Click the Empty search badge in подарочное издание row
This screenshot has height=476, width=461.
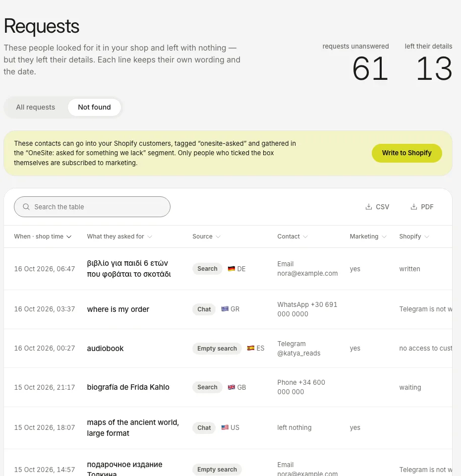tap(217, 470)
